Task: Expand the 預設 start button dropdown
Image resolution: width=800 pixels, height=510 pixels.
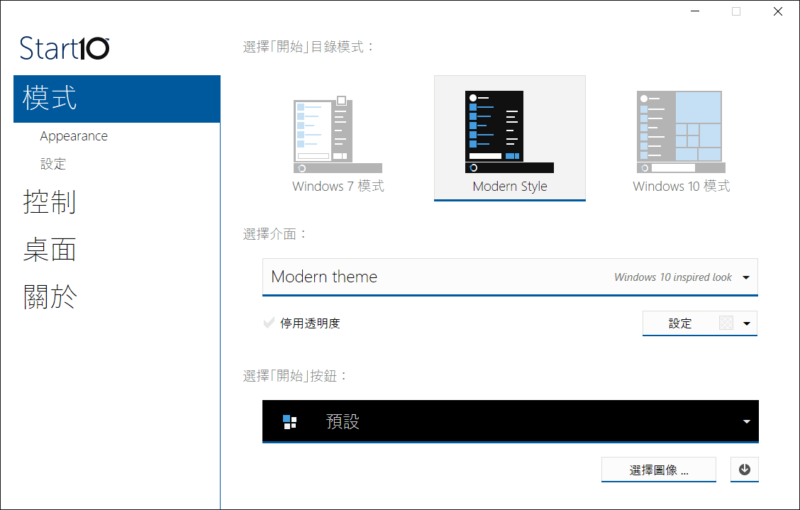Action: [x=510, y=421]
